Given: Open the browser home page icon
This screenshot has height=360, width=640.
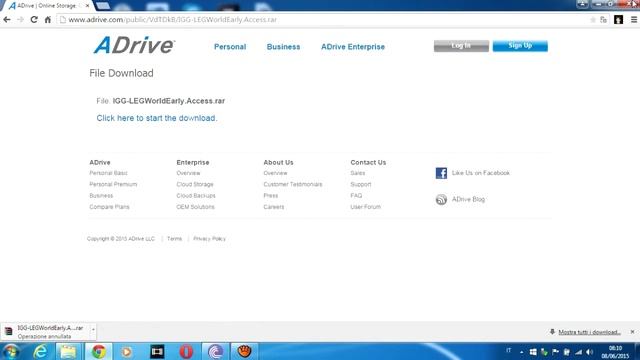Looking at the screenshot, I should pos(48,19).
